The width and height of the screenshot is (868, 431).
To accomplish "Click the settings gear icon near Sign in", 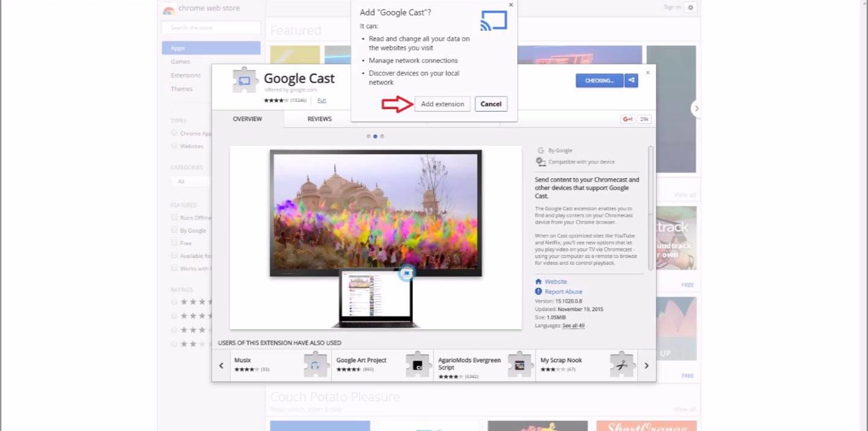I will 691,7.
